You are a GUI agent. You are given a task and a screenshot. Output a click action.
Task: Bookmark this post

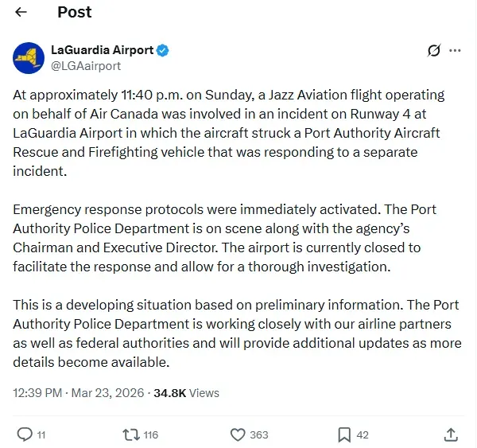click(x=344, y=434)
